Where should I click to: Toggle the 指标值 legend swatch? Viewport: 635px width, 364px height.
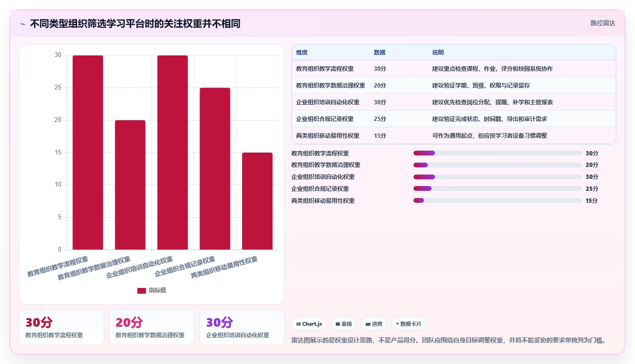142,290
